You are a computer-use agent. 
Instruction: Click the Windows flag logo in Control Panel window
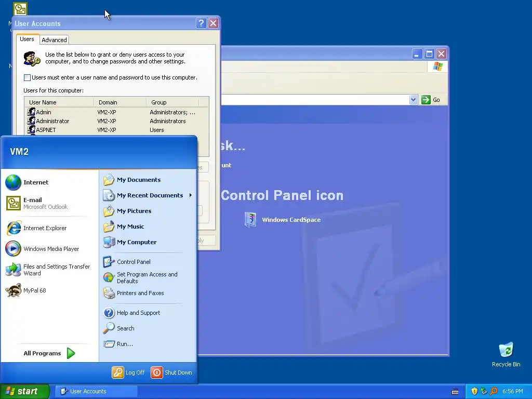437,66
